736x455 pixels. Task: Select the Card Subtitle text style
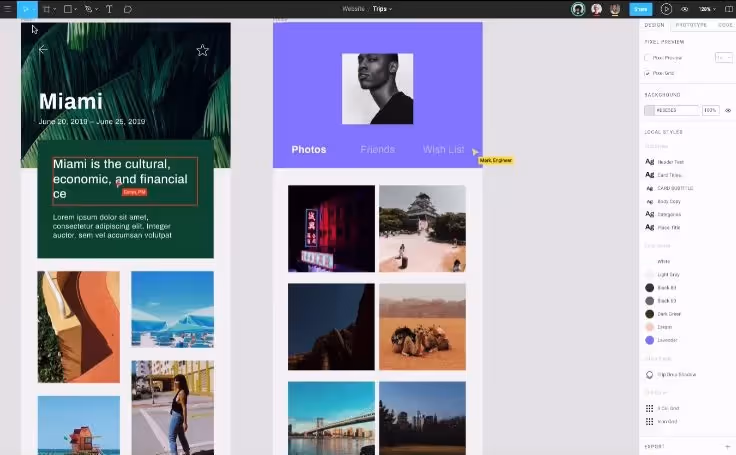[669, 188]
